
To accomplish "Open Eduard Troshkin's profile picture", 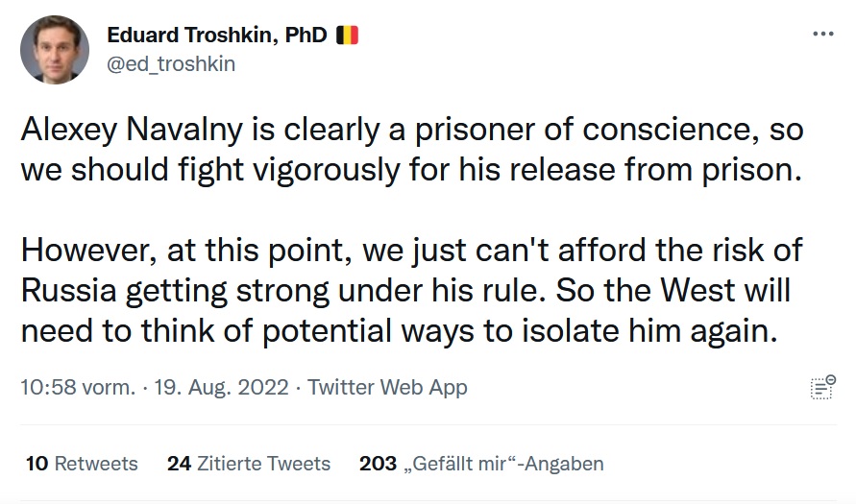I will [55, 50].
